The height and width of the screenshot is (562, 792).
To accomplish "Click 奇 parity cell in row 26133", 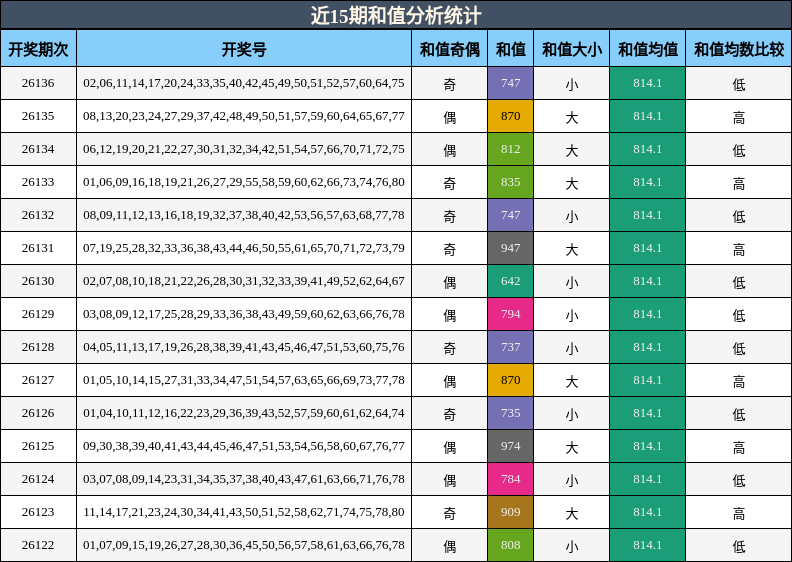I will tap(450, 183).
